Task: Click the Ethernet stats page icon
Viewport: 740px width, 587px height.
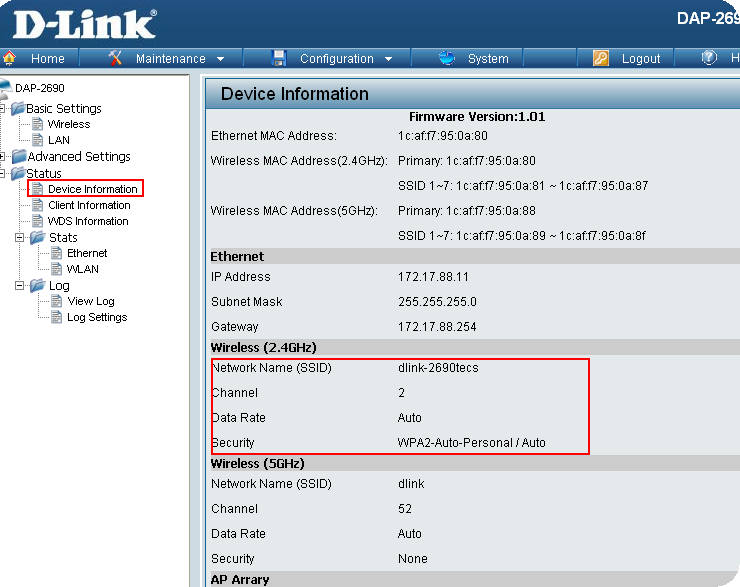Action: [x=56, y=253]
